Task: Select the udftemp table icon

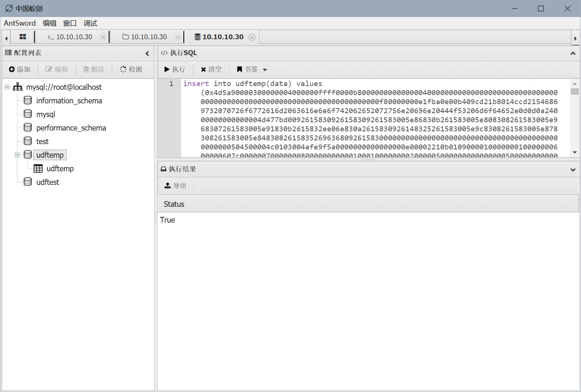Action: pos(38,169)
